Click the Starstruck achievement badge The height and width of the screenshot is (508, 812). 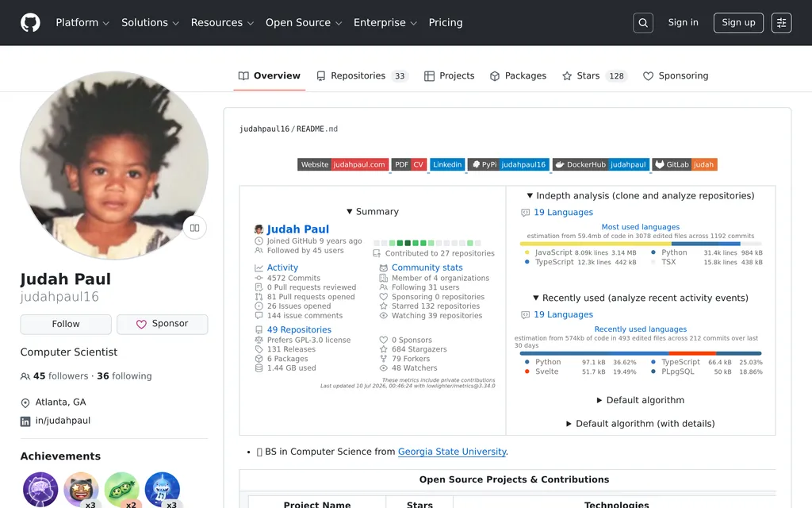tap(81, 489)
